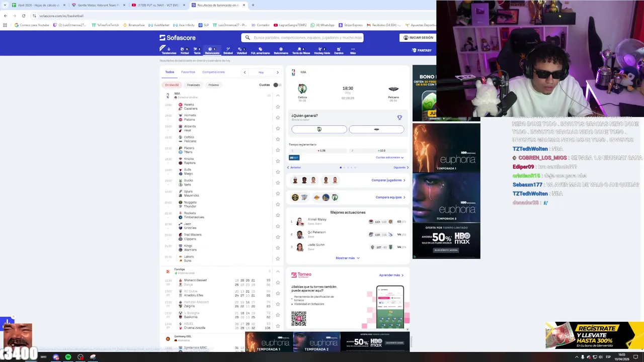Collapse the NBA league section
This screenshot has height=362, width=644.
(x=278, y=96)
